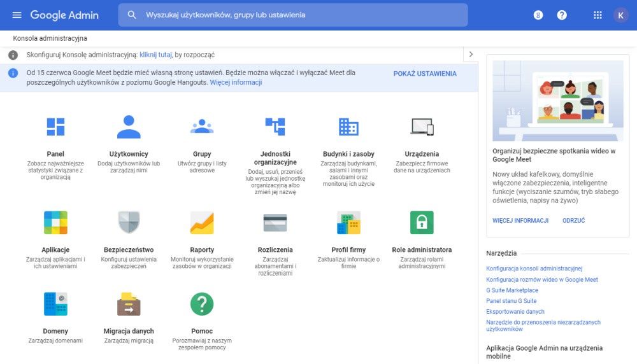Click the 'Migracja danych' tile title
This screenshot has width=637, height=364.
(x=129, y=331)
